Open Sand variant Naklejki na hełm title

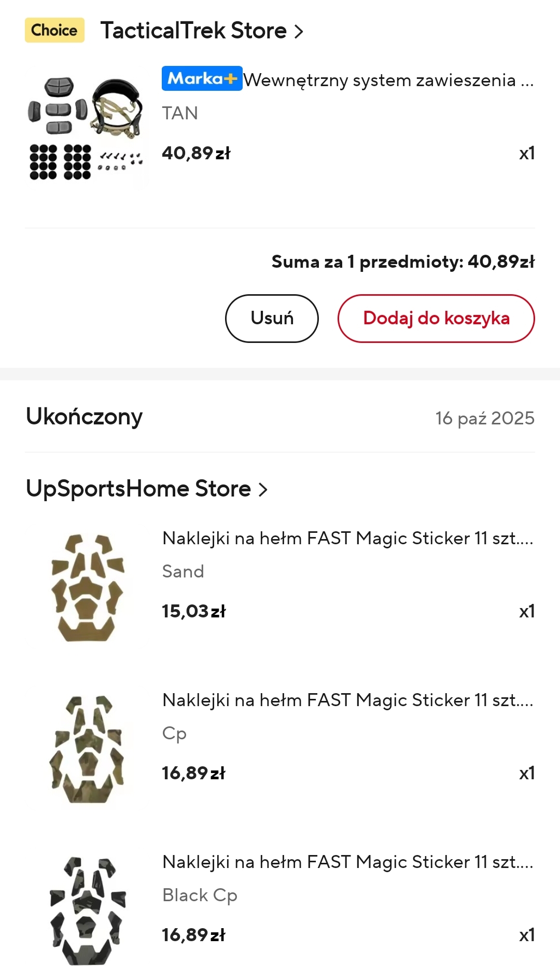coord(347,539)
